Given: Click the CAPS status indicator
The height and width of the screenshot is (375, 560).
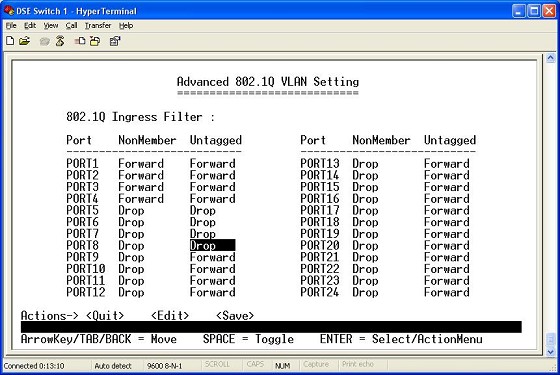Looking at the screenshot, I should 255,364.
